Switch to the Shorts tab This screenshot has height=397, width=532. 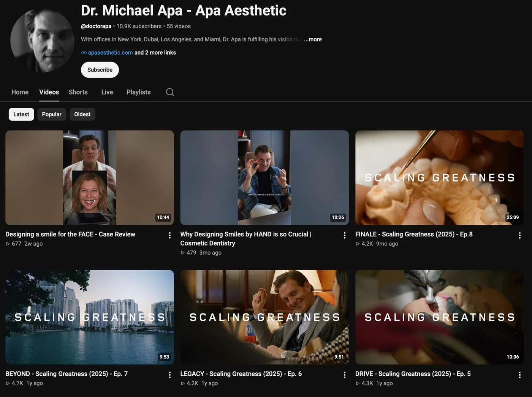tap(78, 92)
